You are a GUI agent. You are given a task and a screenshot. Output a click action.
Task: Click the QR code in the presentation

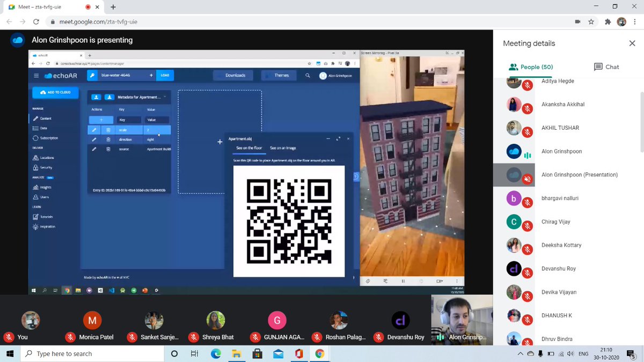point(289,221)
